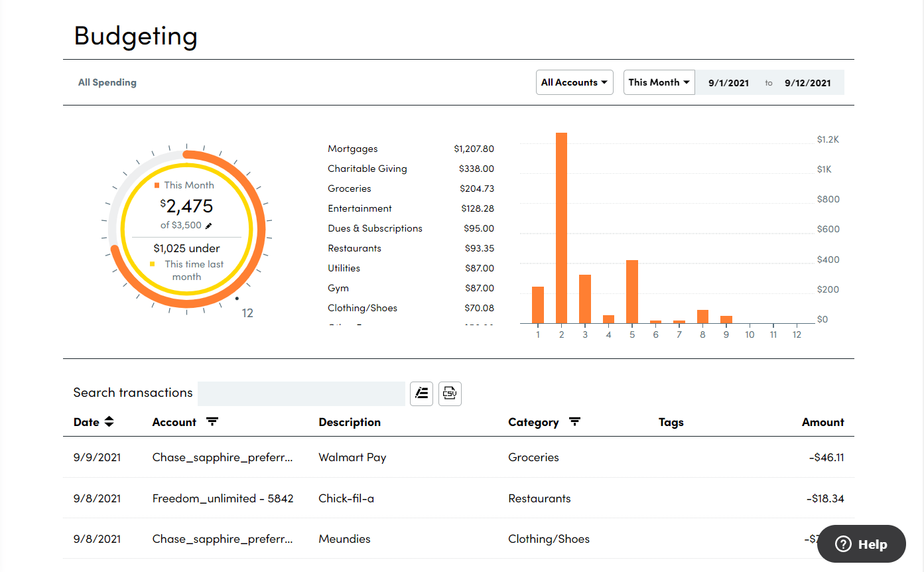
Task: Click the 9/1/2021 start date field
Action: click(x=728, y=83)
